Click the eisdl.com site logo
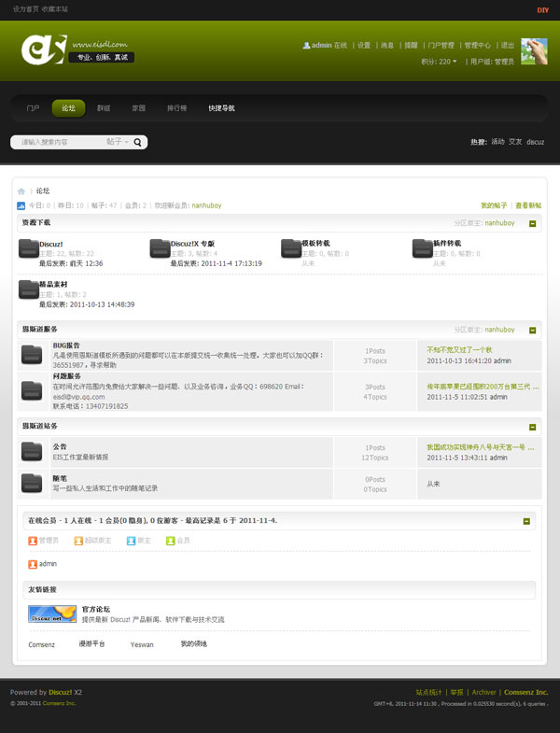This screenshot has height=733, width=560. pyautogui.click(x=77, y=49)
